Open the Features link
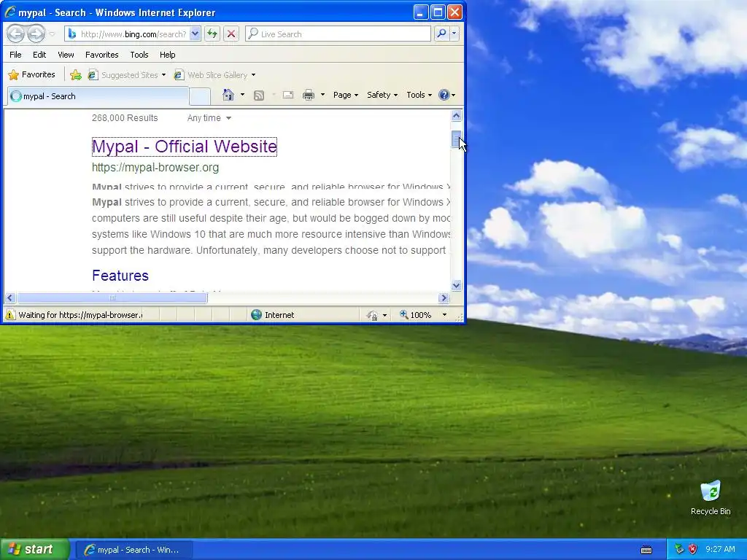 [120, 276]
